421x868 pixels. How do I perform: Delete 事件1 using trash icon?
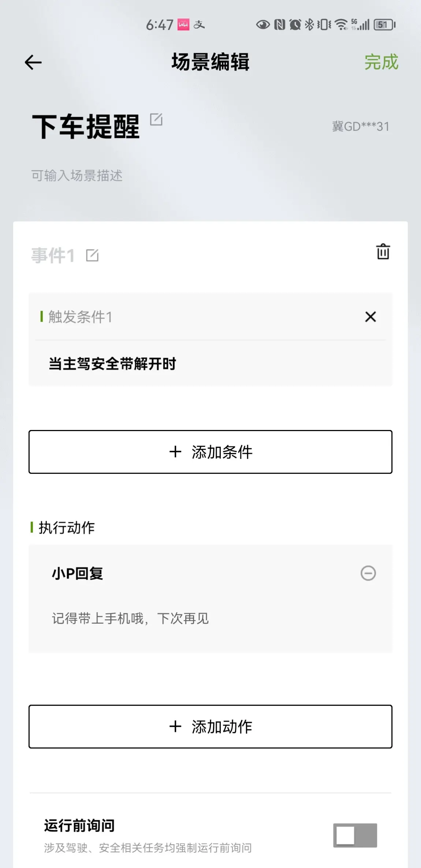tap(383, 251)
